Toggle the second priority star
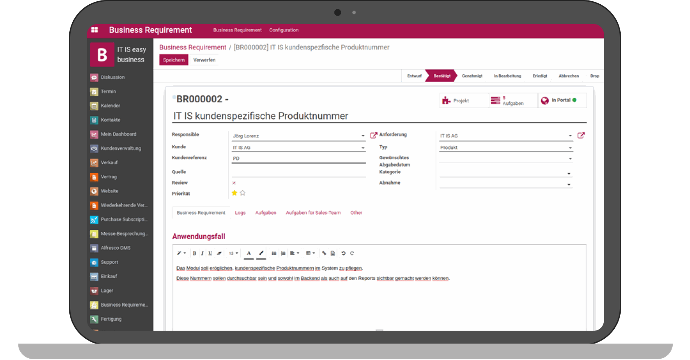Screen dimensions: 690x360 pyautogui.click(x=242, y=193)
